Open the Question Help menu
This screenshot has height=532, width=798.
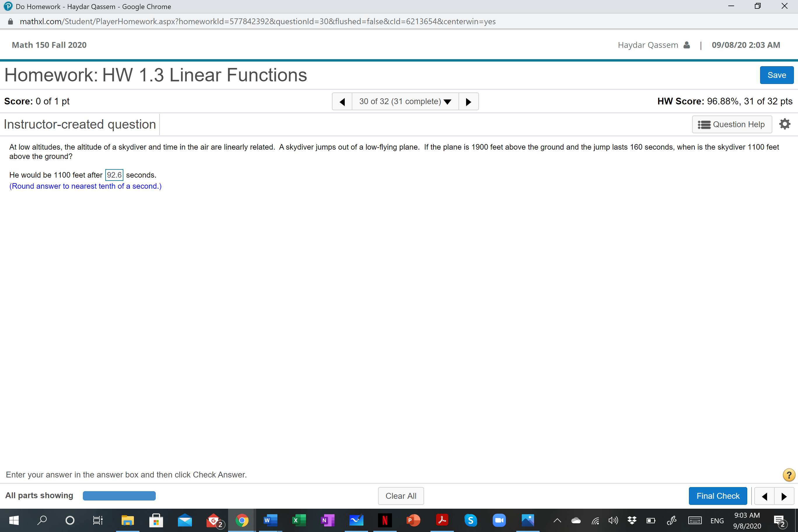[x=732, y=125]
